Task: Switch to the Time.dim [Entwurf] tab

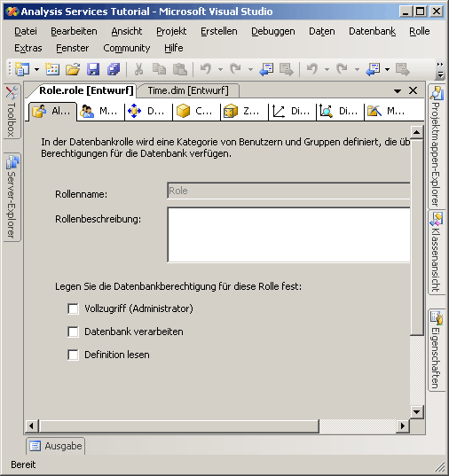Action: 188,90
